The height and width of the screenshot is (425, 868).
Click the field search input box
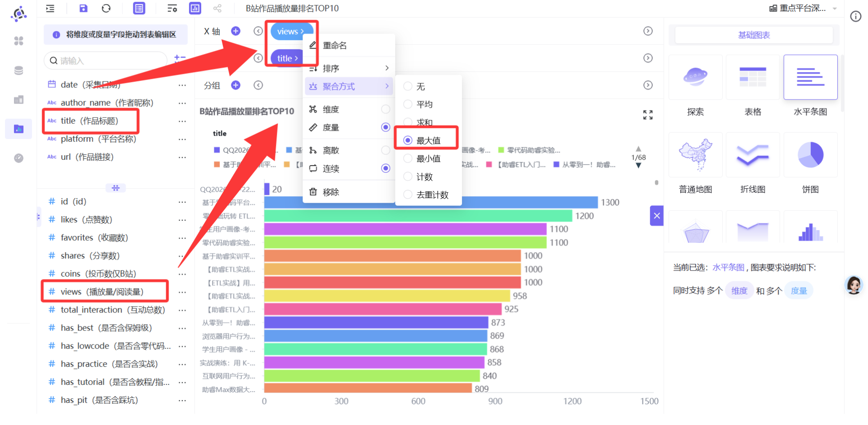pos(106,60)
